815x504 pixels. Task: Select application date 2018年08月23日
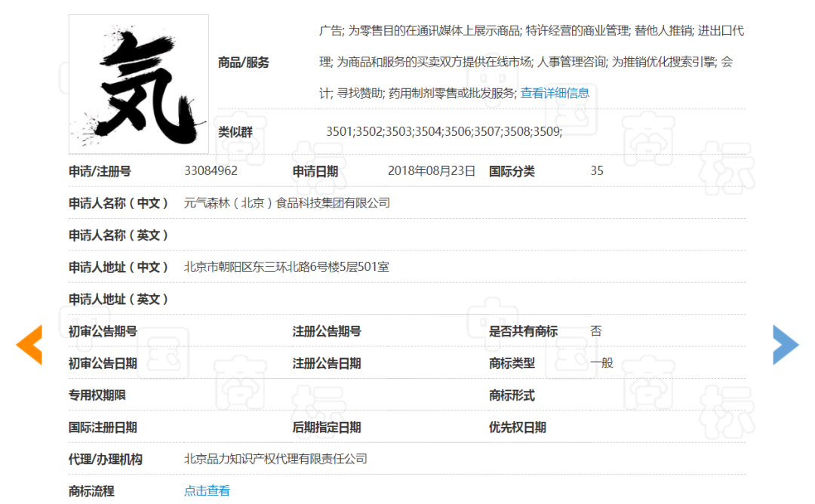432,171
